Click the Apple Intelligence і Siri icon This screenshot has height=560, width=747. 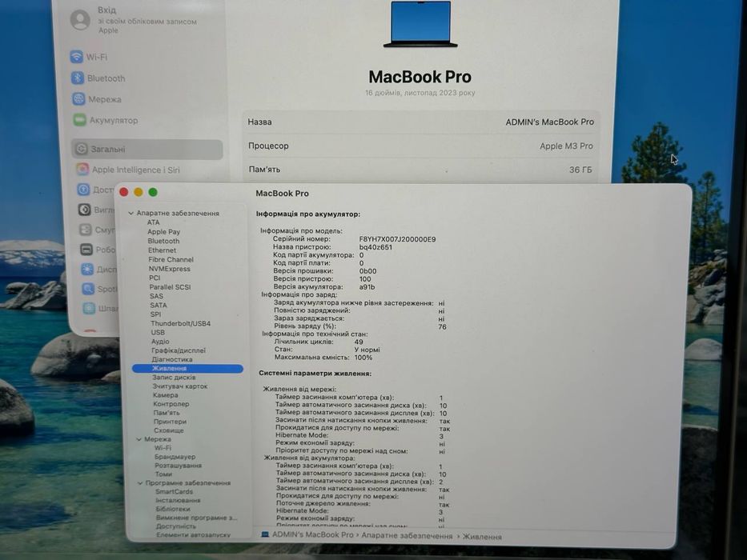tap(82, 170)
